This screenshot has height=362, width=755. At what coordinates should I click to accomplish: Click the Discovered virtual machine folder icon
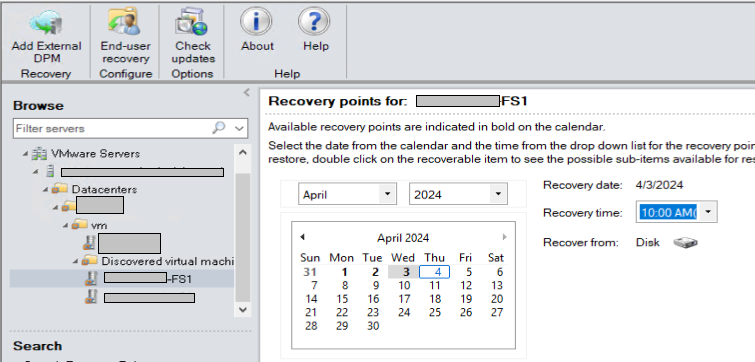point(90,261)
